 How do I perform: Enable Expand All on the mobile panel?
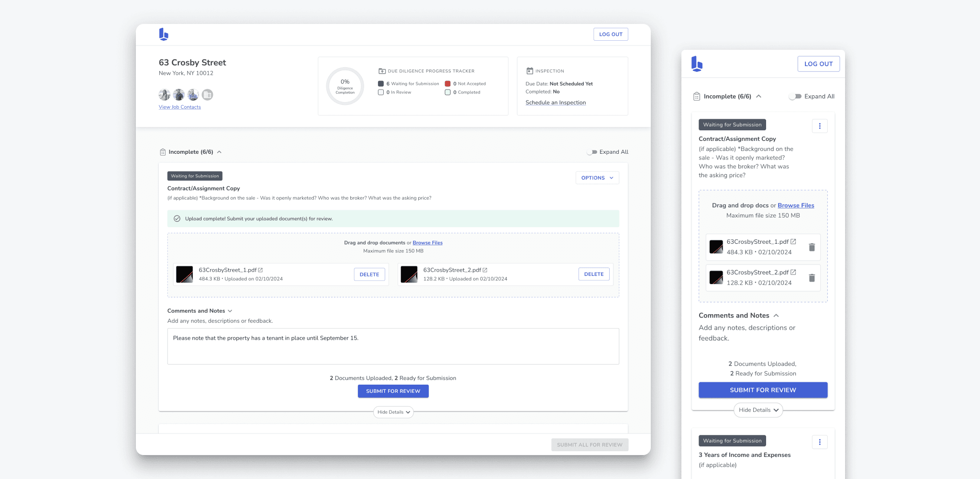(794, 96)
